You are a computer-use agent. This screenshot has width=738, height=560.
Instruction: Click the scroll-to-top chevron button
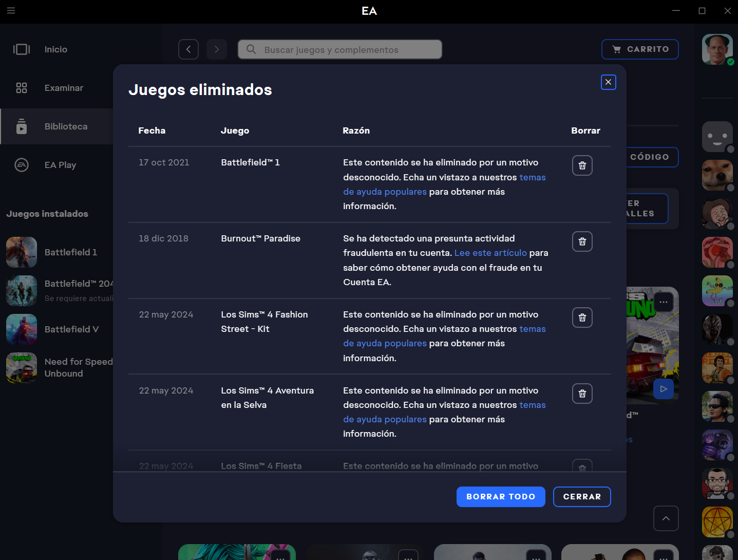(x=666, y=518)
